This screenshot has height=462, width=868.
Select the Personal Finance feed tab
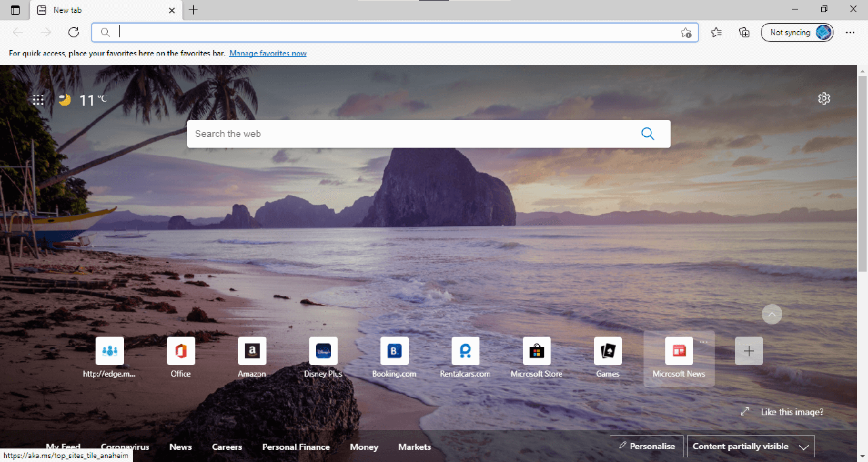pos(296,447)
